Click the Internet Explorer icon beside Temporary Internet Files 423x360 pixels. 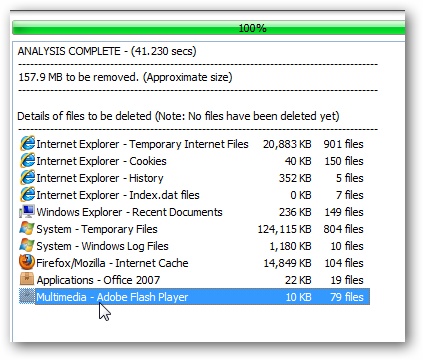[27, 144]
